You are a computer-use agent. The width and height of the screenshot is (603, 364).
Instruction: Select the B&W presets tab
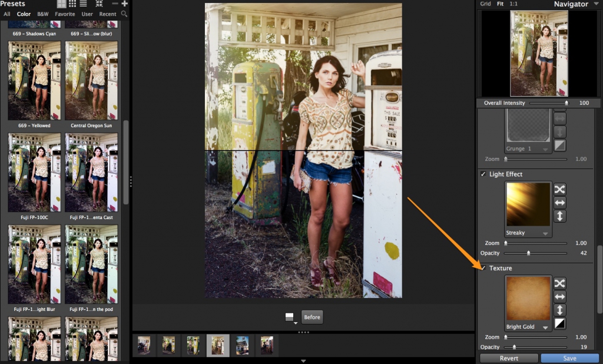coord(42,14)
